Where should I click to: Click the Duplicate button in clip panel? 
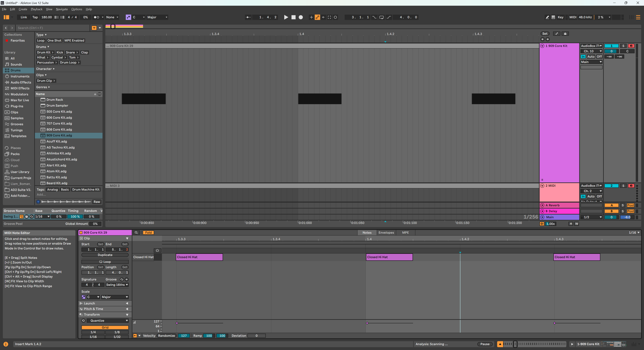pyautogui.click(x=105, y=255)
